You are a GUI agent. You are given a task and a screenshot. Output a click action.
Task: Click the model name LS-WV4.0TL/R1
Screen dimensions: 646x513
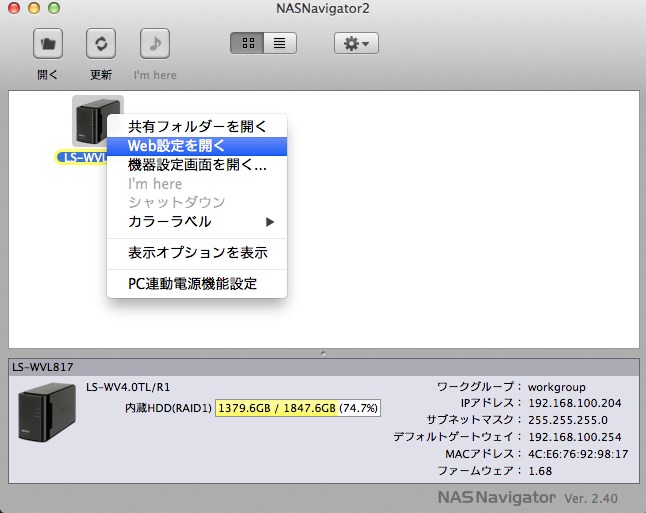click(x=128, y=387)
